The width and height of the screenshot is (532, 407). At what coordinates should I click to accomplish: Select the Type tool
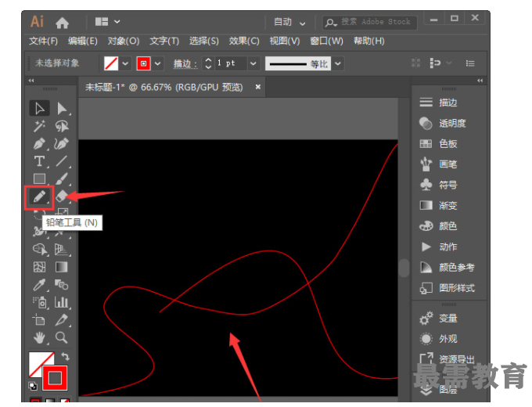tap(39, 161)
